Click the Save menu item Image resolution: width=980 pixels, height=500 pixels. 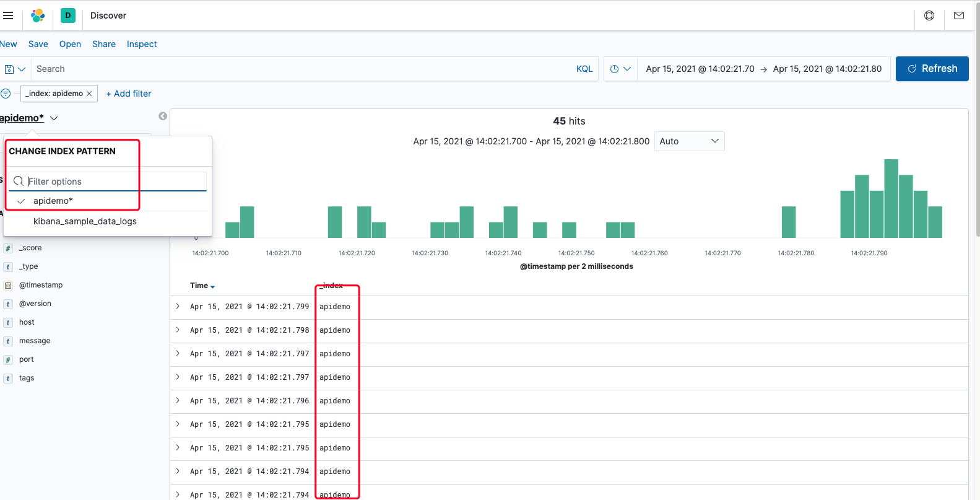click(38, 44)
